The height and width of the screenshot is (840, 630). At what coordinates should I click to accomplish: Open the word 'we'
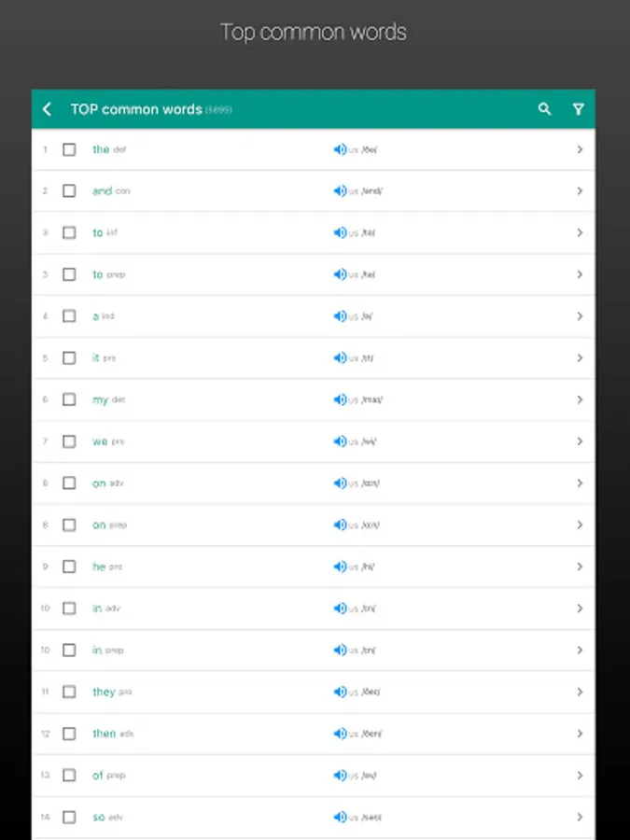point(100,441)
